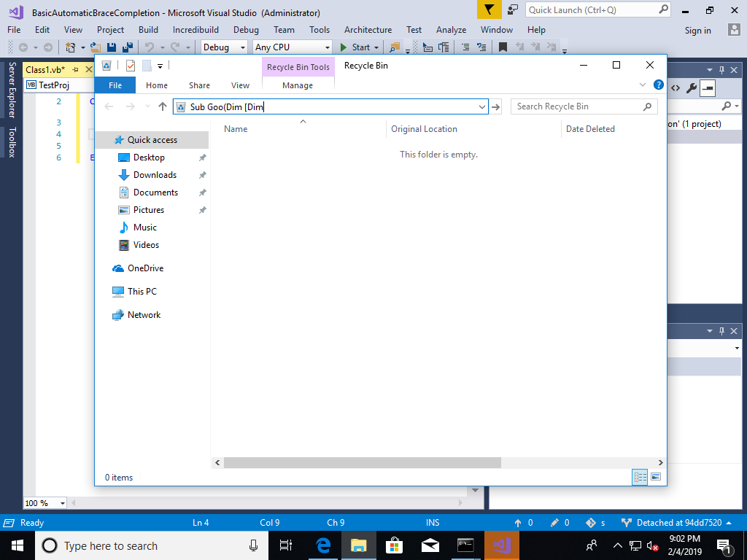Switch to the Share ribbon tab
Viewport: 747px width, 560px height.
point(199,85)
